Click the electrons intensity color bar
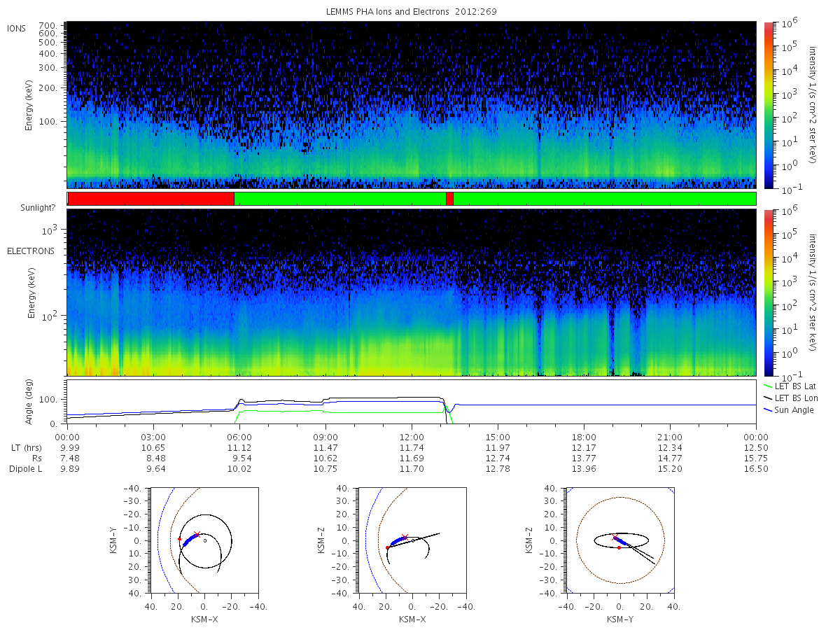This screenshot has height=630, width=840. pyautogui.click(x=768, y=293)
